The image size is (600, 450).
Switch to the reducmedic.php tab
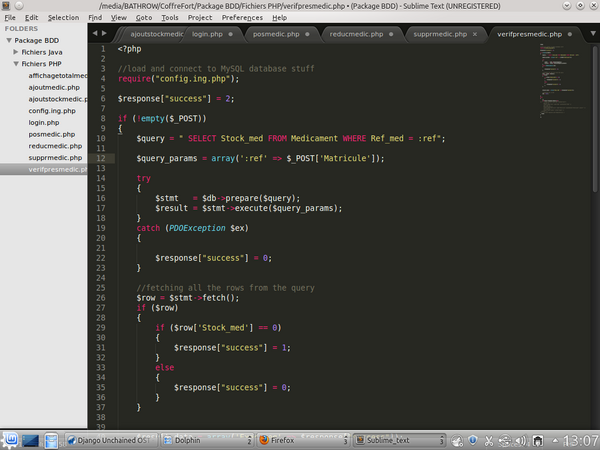(356, 34)
